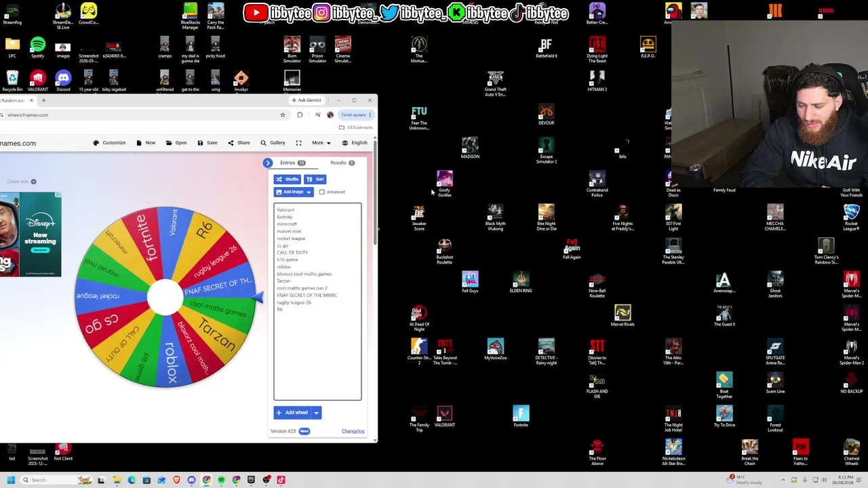Shuffle the wheel entries
The width and height of the screenshot is (868, 488).
tap(288, 179)
